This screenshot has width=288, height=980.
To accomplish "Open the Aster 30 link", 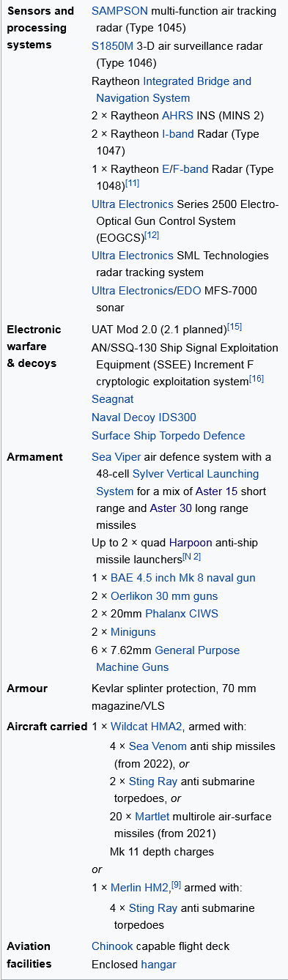I will tap(171, 508).
